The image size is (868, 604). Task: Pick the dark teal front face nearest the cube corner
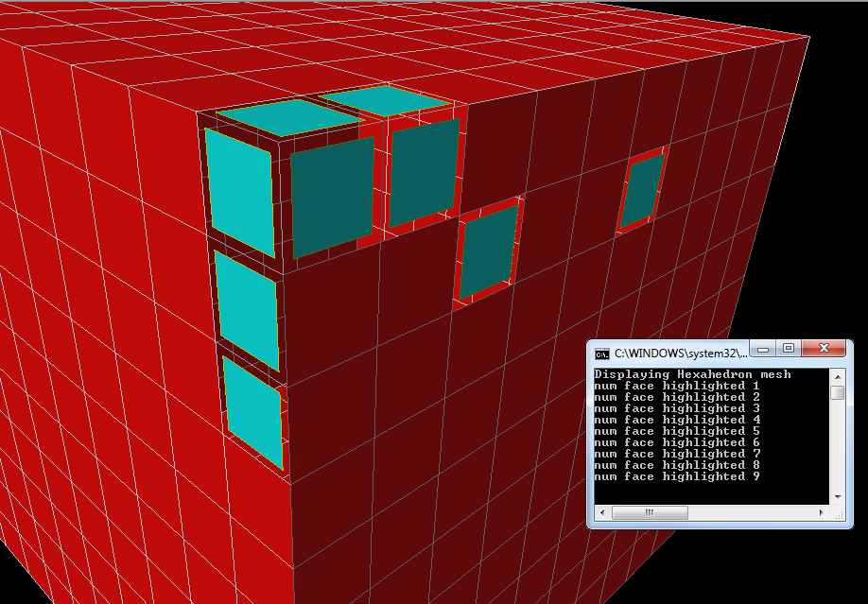[x=331, y=198]
